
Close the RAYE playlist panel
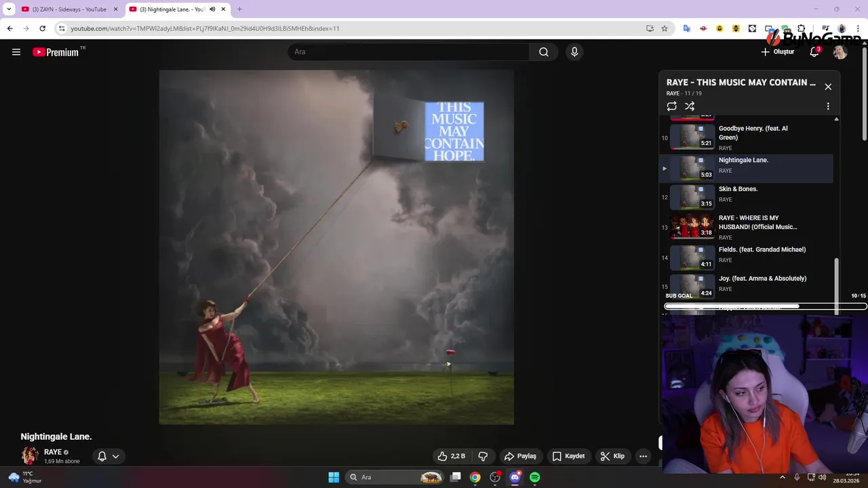828,87
